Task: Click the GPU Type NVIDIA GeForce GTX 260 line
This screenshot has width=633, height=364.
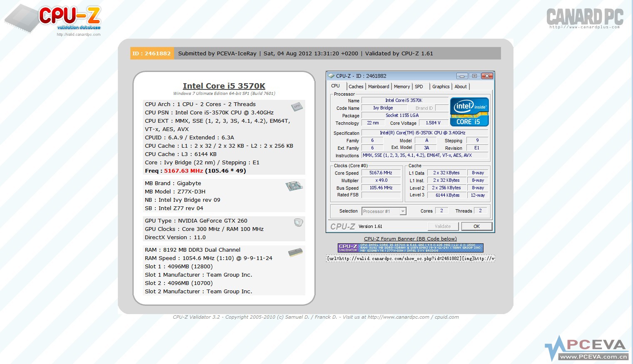Action: click(196, 220)
